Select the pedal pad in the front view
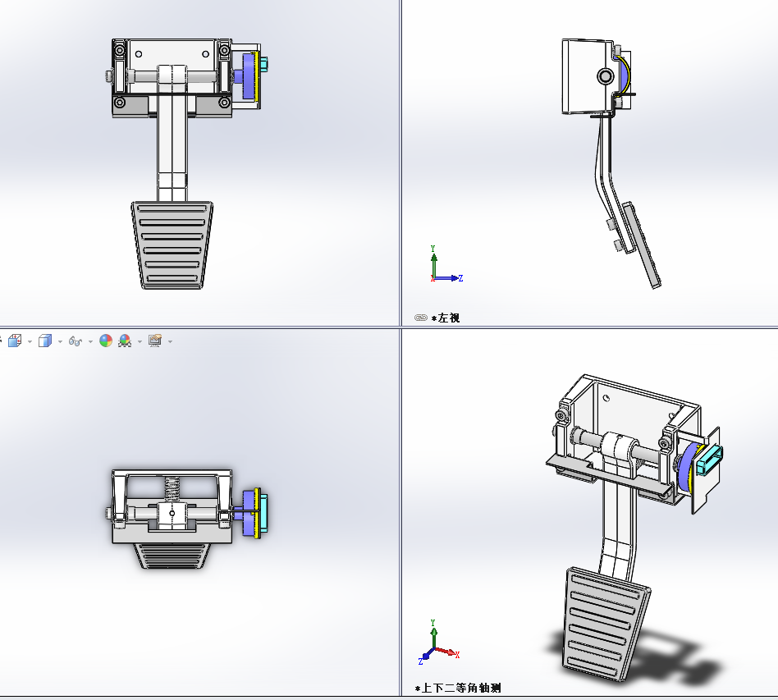The width and height of the screenshot is (778, 700). click(x=172, y=245)
